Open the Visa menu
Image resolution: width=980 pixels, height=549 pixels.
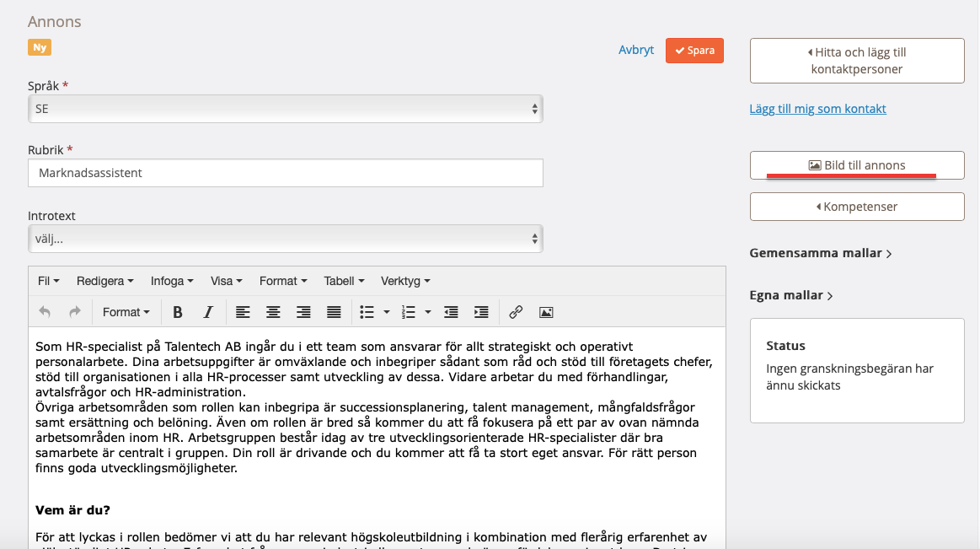(x=226, y=281)
